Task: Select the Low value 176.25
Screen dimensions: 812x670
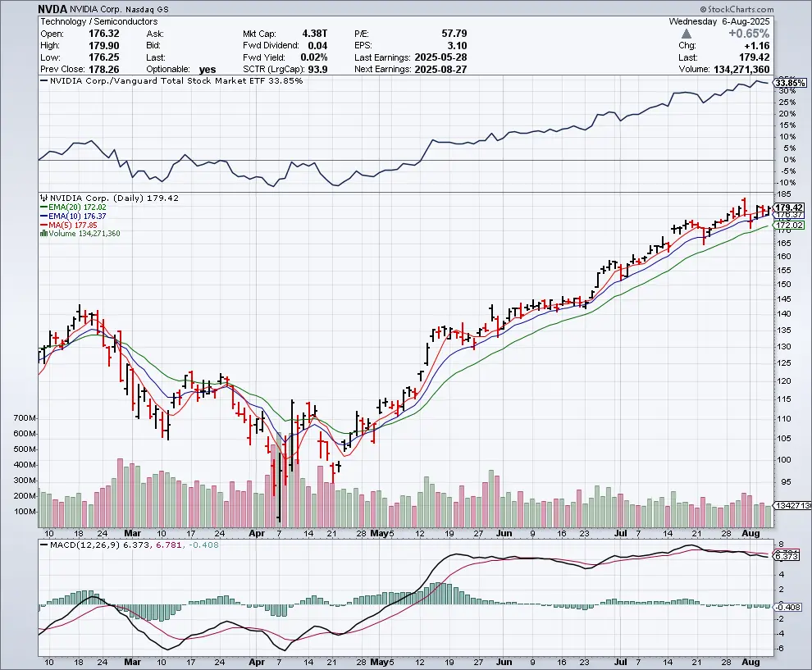Action: click(104, 57)
